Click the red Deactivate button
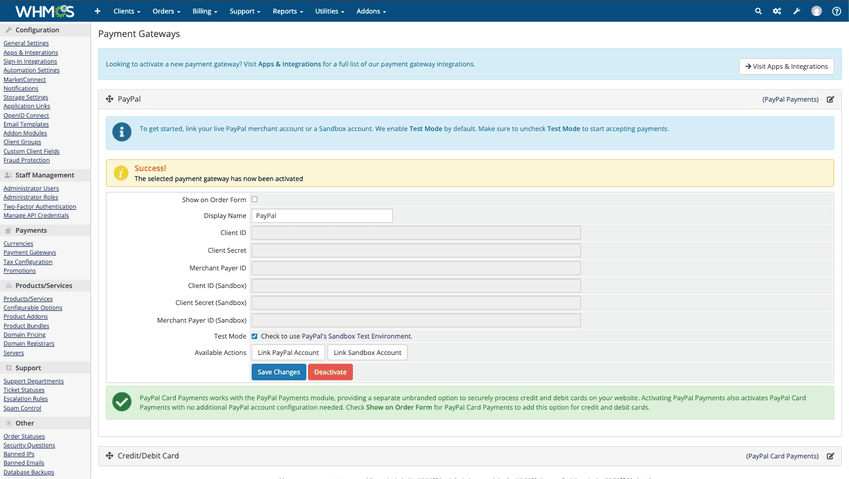This screenshot has height=479, width=849. pyautogui.click(x=330, y=372)
